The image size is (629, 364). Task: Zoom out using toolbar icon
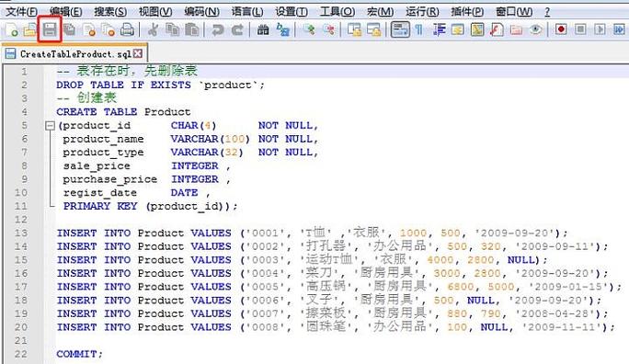[x=328, y=29]
